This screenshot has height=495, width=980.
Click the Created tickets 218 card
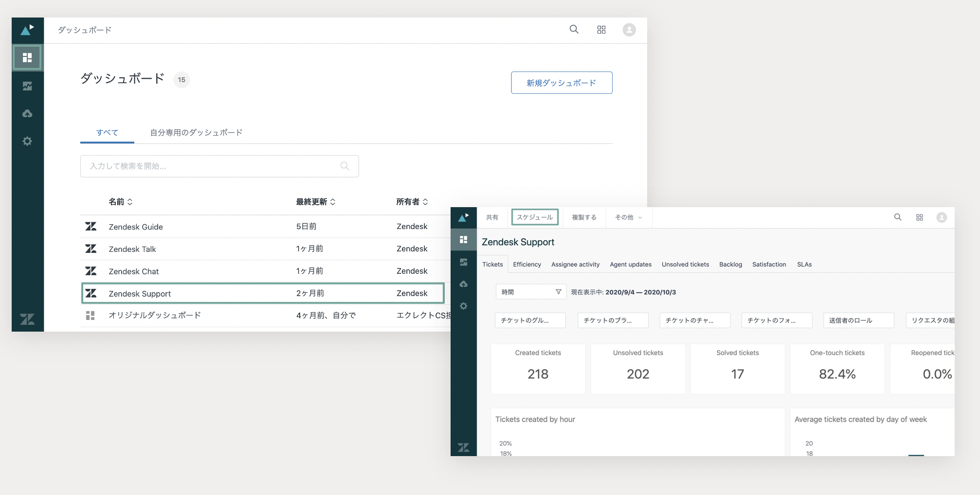(538, 369)
